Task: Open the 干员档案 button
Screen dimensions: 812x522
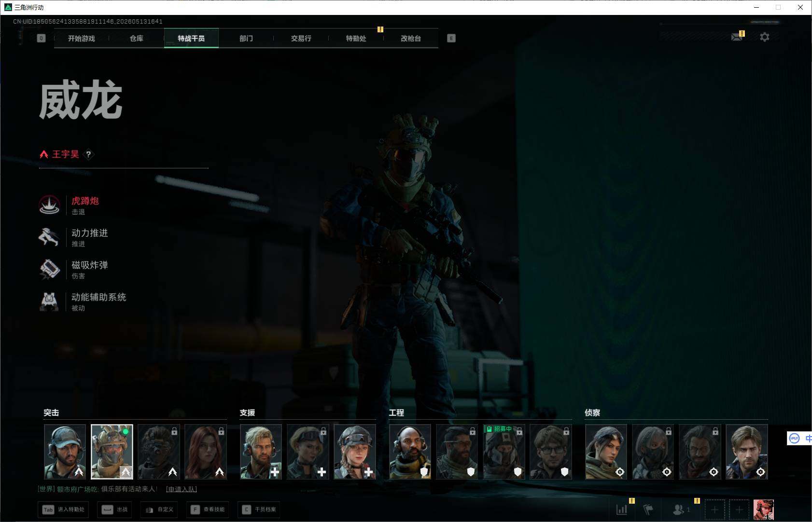Action: 259,509
